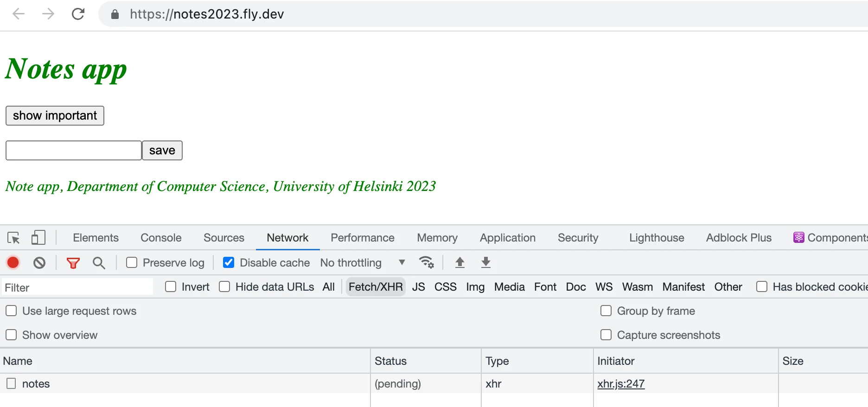Filter requests by JS type
This screenshot has width=868, height=407.
pyautogui.click(x=419, y=287)
